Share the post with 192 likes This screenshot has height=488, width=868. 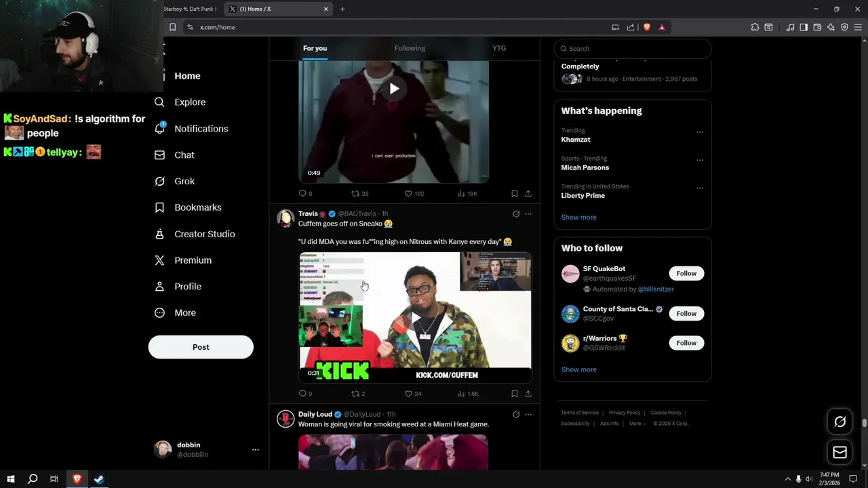(x=528, y=194)
